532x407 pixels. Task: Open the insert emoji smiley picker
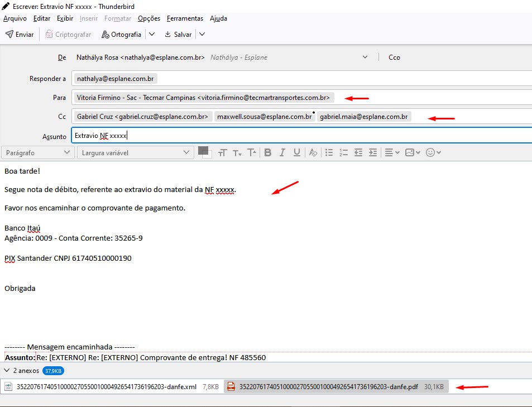click(433, 152)
